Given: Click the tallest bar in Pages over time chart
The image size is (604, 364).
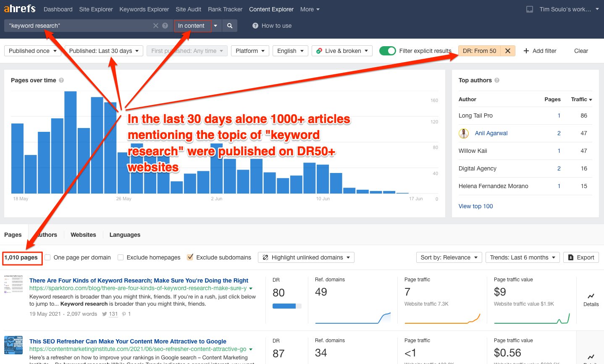Looking at the screenshot, I should click(70, 142).
